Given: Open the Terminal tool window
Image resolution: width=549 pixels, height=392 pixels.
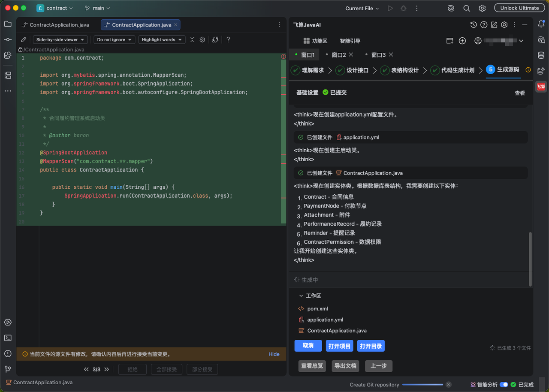Looking at the screenshot, I should [x=8, y=338].
